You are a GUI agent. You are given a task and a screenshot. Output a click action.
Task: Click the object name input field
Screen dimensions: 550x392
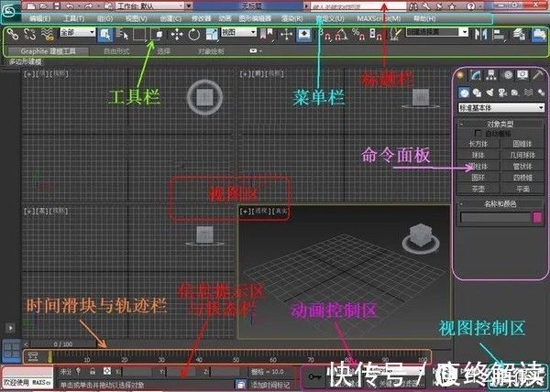pos(495,218)
